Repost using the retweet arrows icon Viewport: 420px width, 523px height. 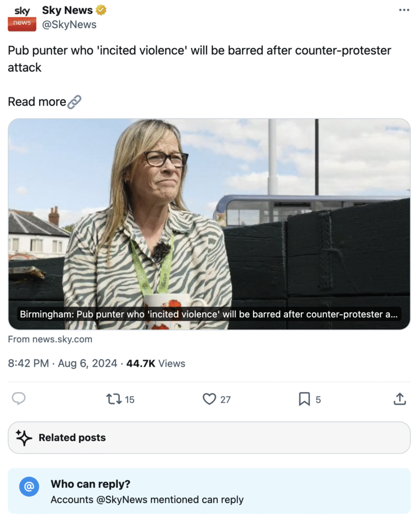pos(113,399)
